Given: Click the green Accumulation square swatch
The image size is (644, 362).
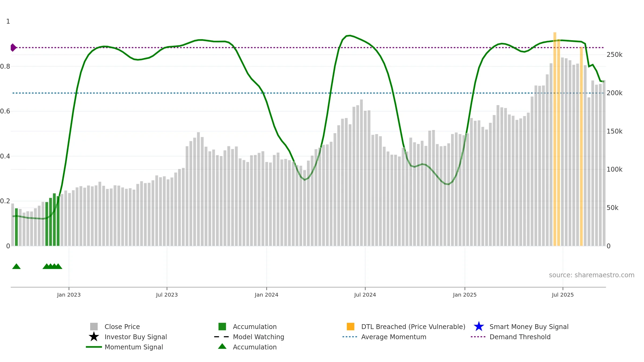Looking at the screenshot, I should point(222,327).
